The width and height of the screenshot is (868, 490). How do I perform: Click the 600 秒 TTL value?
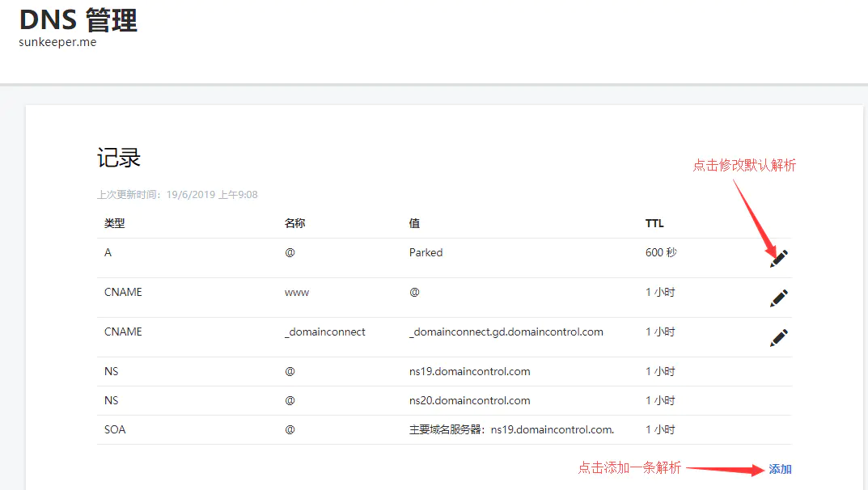[661, 253]
